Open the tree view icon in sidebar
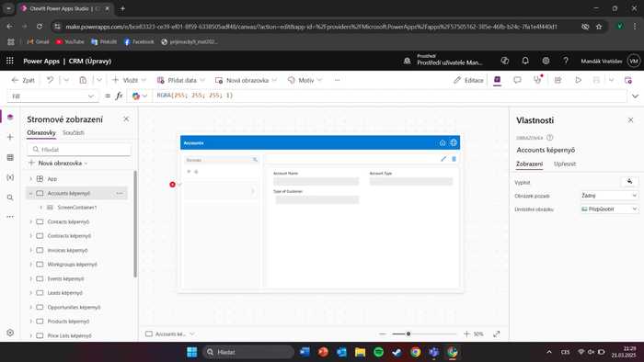The image size is (644, 362). [10, 117]
